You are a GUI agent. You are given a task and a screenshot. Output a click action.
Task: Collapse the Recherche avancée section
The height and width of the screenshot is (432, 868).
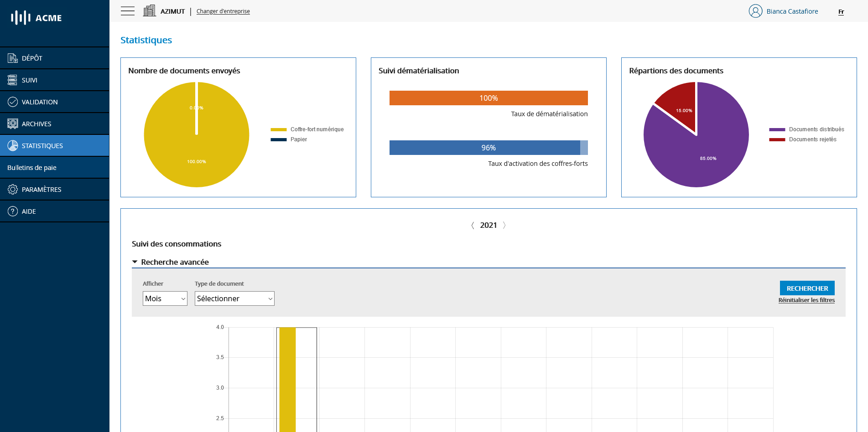click(x=135, y=262)
